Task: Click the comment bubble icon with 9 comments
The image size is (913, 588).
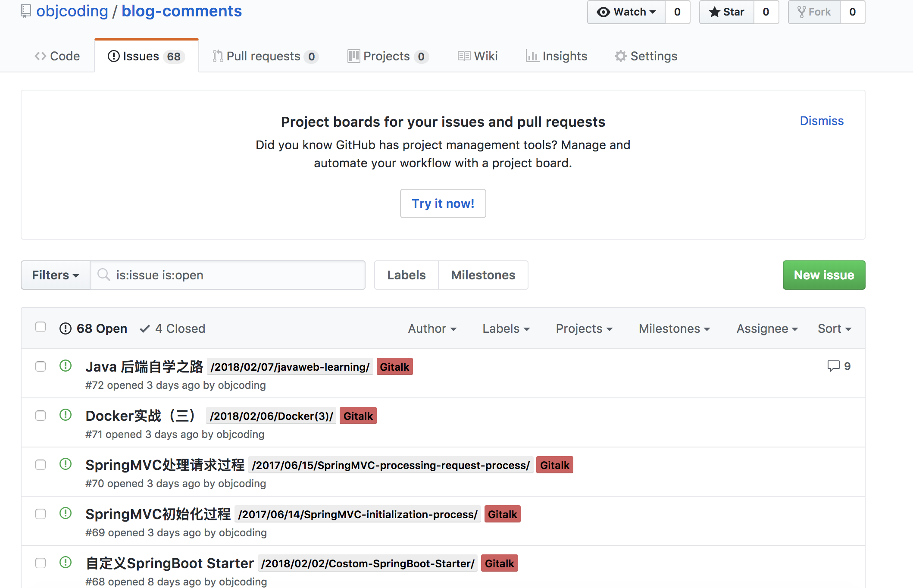Action: coord(833,366)
